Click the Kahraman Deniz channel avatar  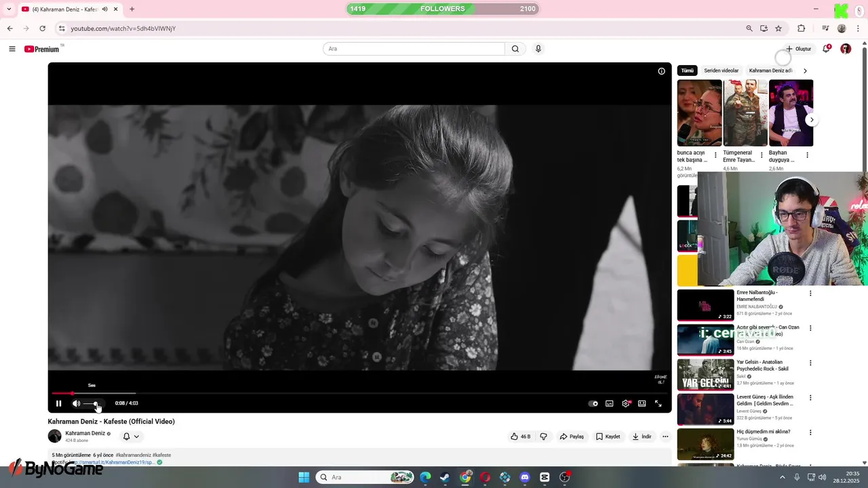[54, 436]
